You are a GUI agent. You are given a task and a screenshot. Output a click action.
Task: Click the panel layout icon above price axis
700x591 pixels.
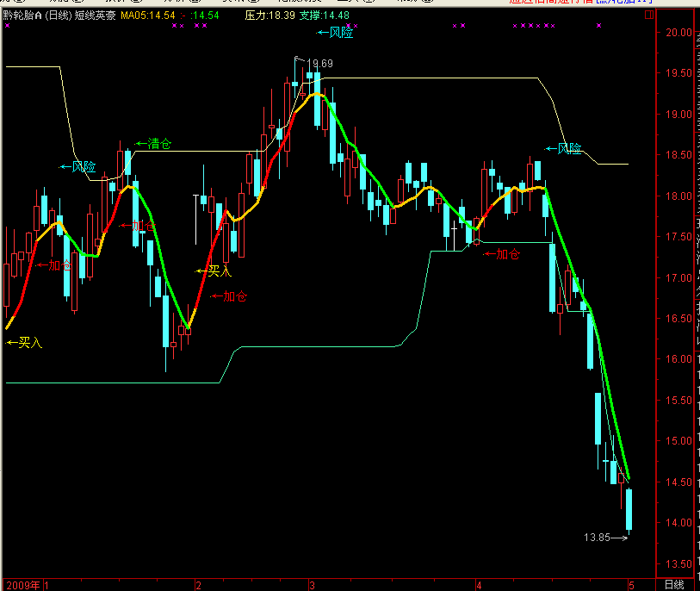pos(649,15)
